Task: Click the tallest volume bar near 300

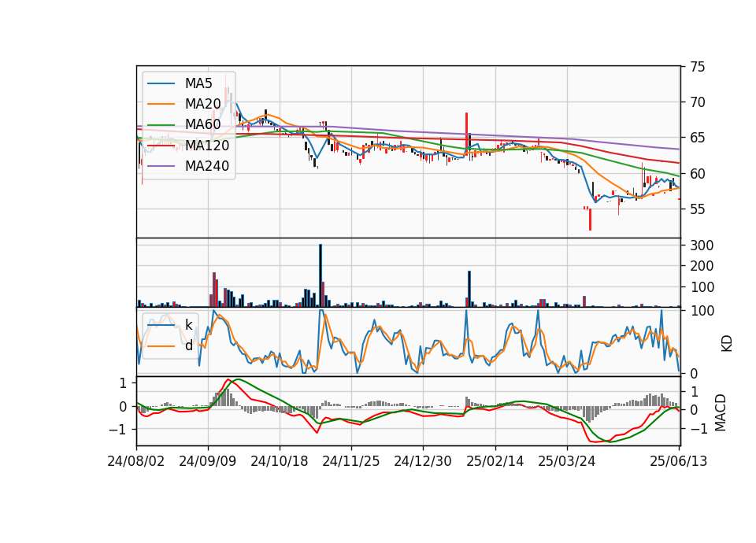Action: pos(321,275)
